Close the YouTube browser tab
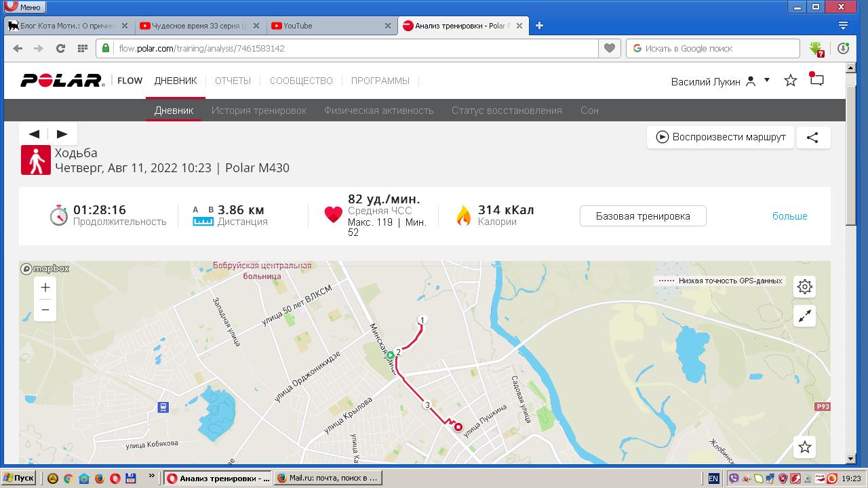Image resolution: width=868 pixels, height=488 pixels. (388, 26)
